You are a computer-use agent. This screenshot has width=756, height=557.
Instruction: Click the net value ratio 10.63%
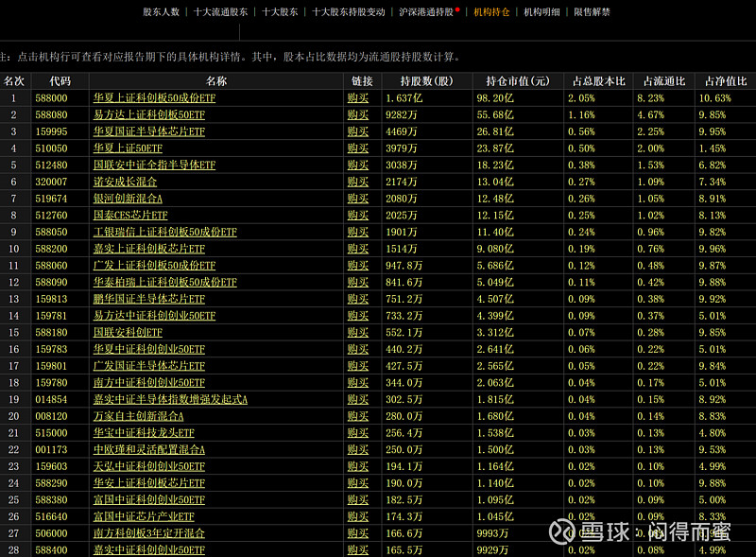715,98
